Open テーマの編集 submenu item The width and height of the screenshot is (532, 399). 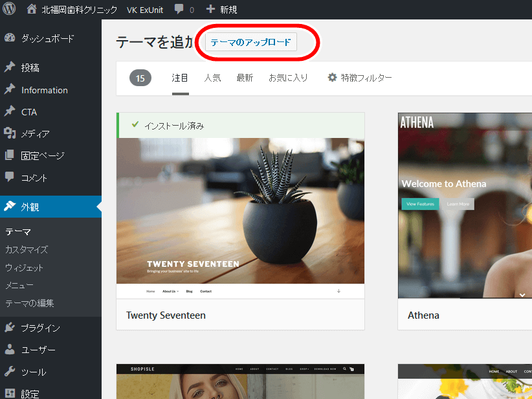[x=30, y=303]
